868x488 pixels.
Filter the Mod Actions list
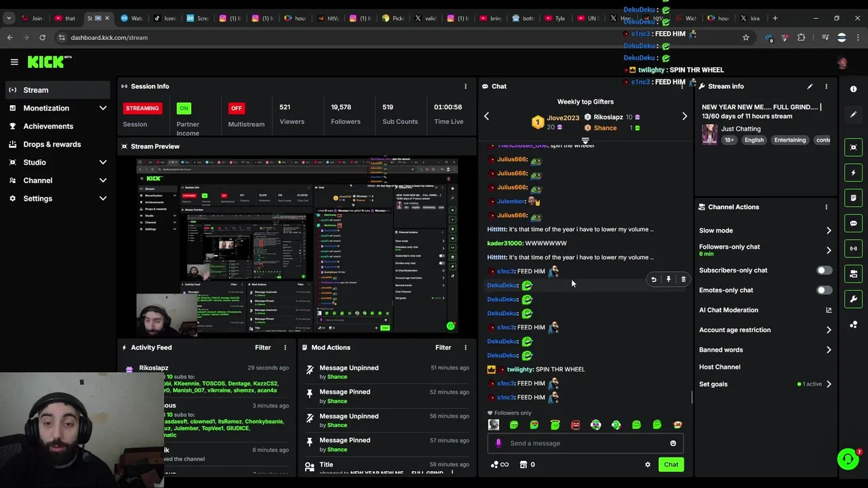[x=443, y=348]
